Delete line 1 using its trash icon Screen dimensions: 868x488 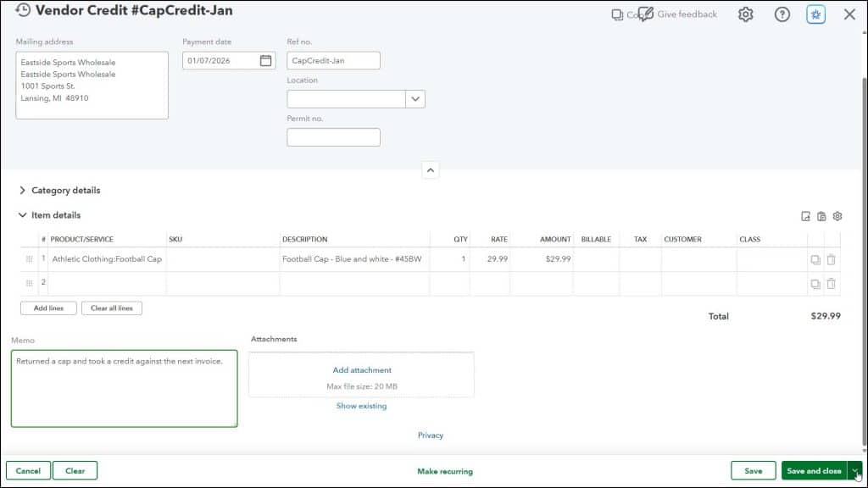coord(832,259)
